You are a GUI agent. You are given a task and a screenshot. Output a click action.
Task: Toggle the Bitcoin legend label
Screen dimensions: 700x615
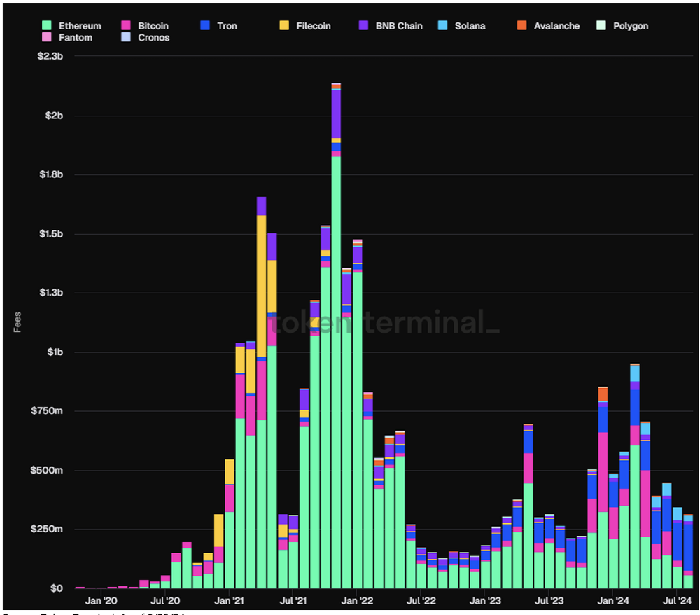pyautogui.click(x=153, y=26)
